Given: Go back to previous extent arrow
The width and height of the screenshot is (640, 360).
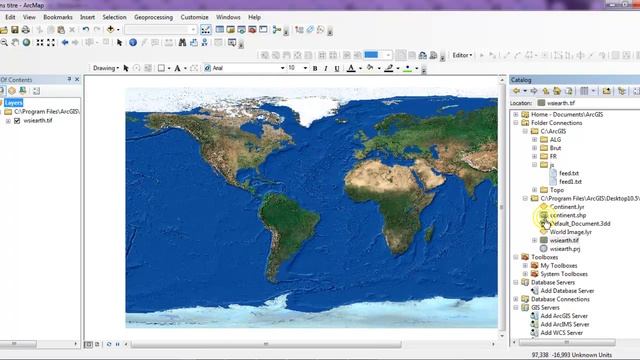Looking at the screenshot, I should click(64, 42).
